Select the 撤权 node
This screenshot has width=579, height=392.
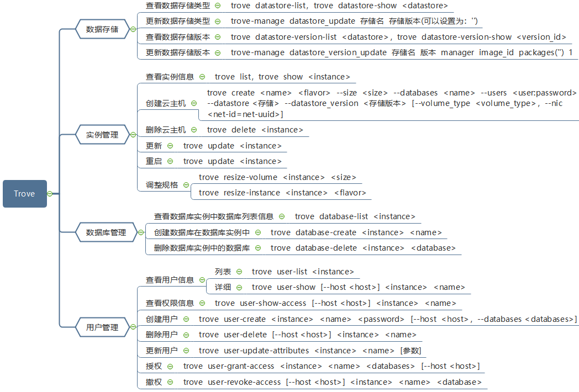pyautogui.click(x=154, y=382)
